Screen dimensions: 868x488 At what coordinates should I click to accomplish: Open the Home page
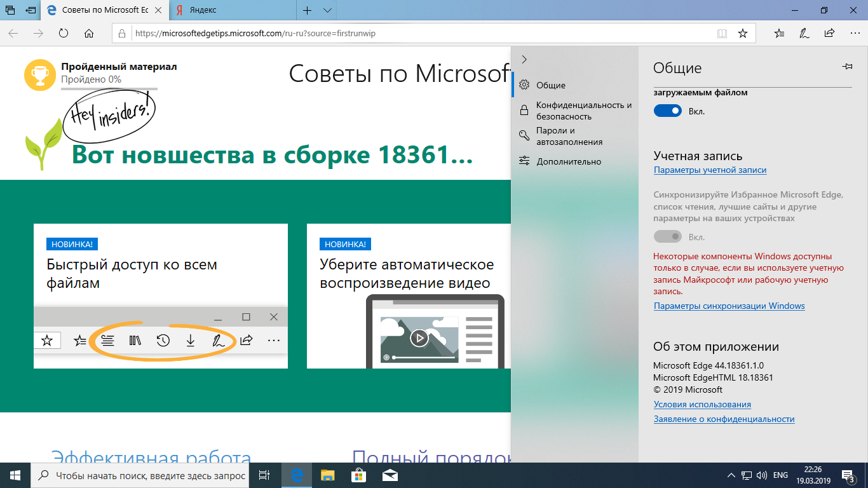[x=89, y=33]
